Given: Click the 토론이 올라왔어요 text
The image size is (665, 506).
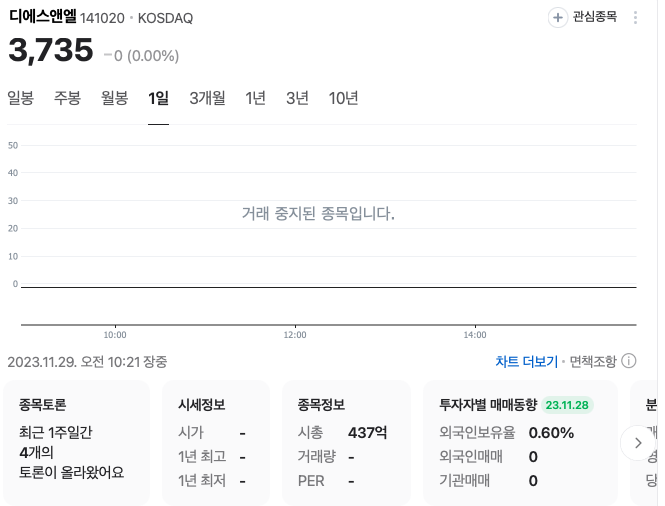Looking at the screenshot, I should tap(71, 472).
